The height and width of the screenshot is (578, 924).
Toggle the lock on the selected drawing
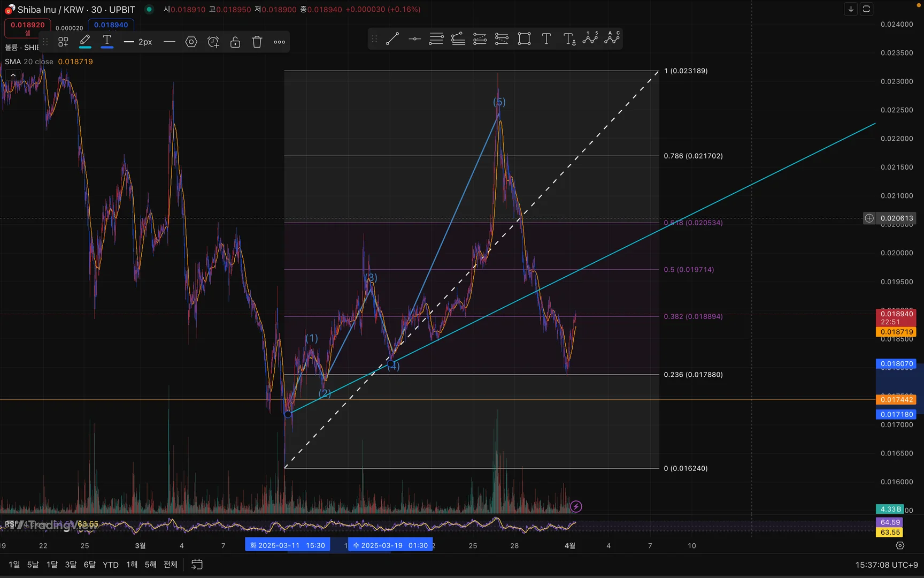tap(235, 42)
